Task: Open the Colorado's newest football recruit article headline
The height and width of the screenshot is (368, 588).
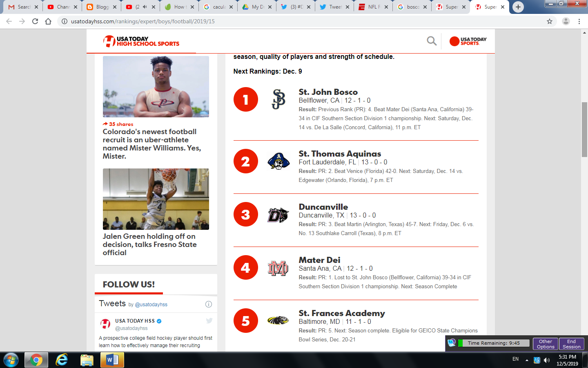Action: coord(152,144)
